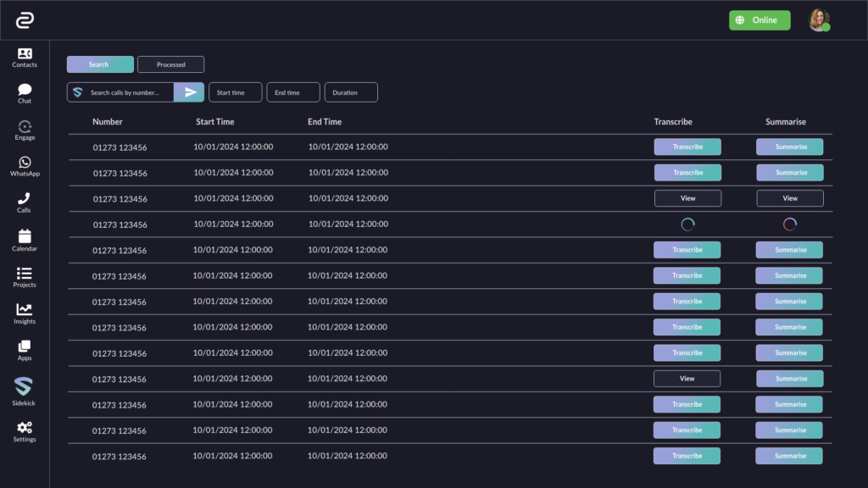Launch the Sidekick assistant icon
868x488 pixels.
pos(23,386)
